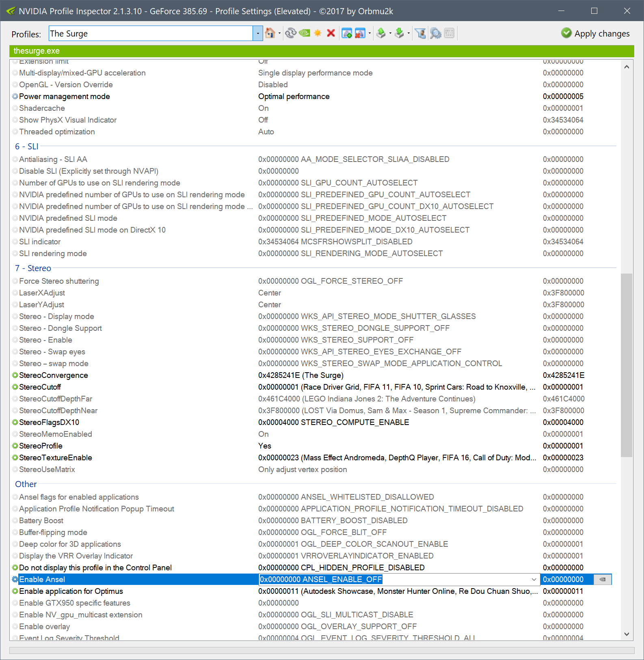Click the home icon to load global profile
The height and width of the screenshot is (660, 644).
click(270, 33)
